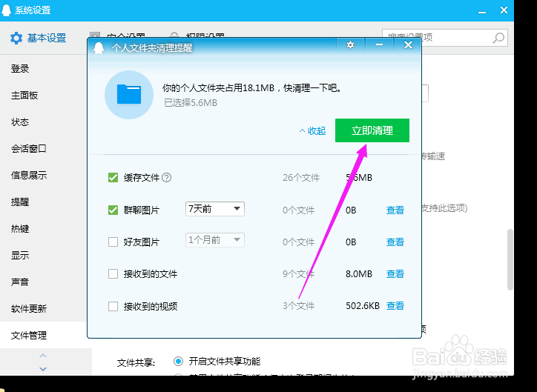Image resolution: width=537 pixels, height=392 pixels.
Task: Click the 已选择5.6MB text
Action: coord(191,102)
